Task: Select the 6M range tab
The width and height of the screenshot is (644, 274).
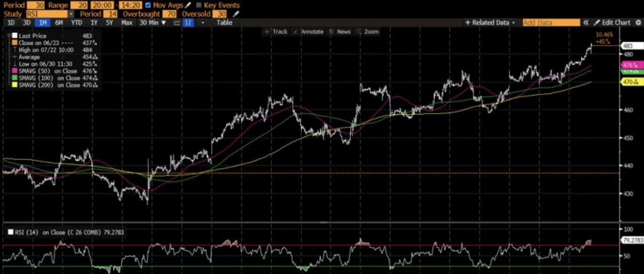Action: tap(59, 23)
